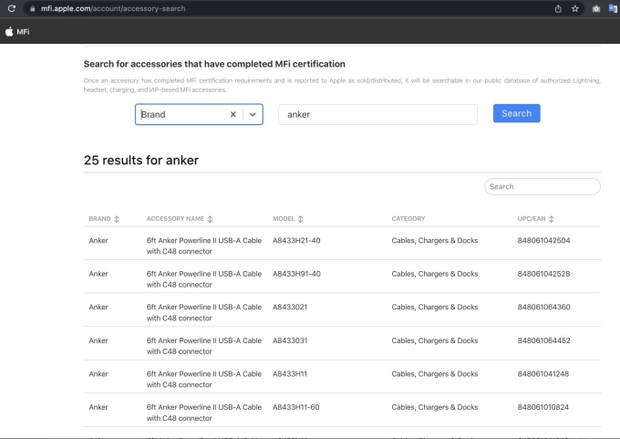
Task: Click UPC 848061042528 in results
Action: pos(543,274)
